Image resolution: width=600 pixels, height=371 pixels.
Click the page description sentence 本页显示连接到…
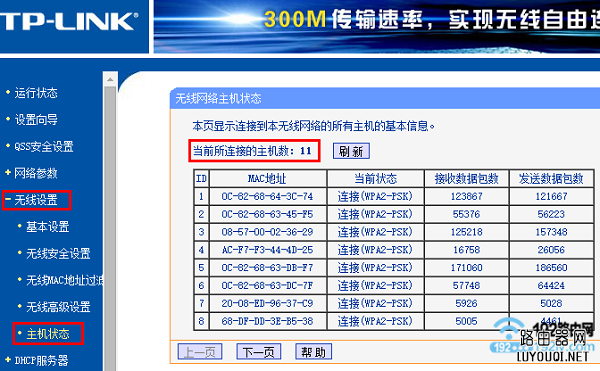313,126
